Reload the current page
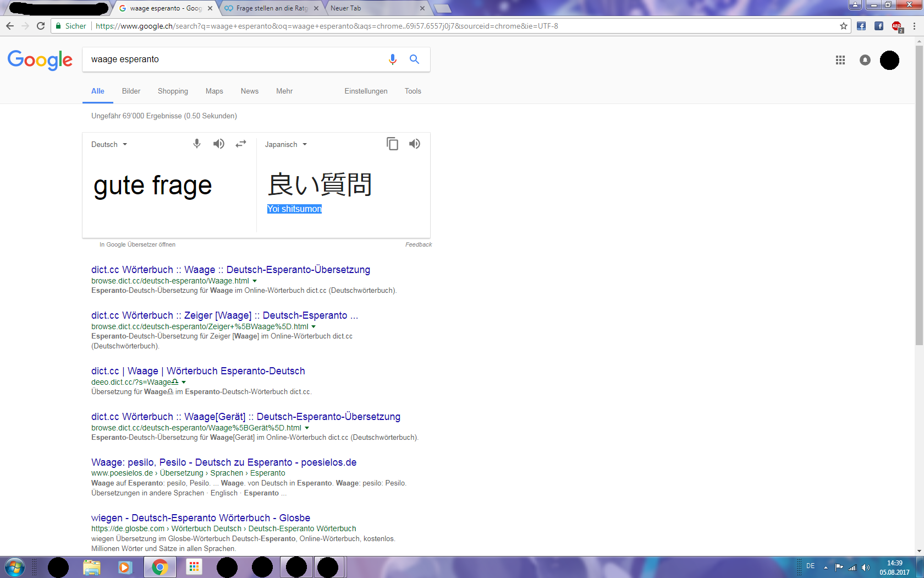924x578 pixels. (41, 26)
